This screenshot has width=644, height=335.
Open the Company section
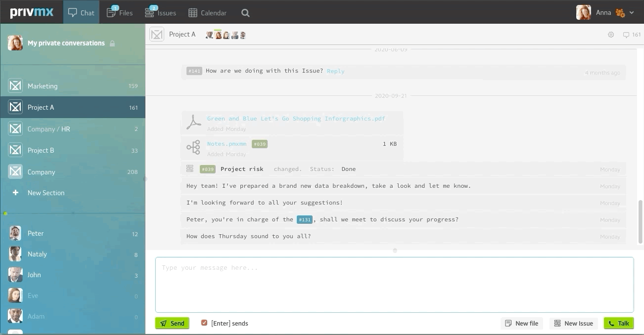73,172
